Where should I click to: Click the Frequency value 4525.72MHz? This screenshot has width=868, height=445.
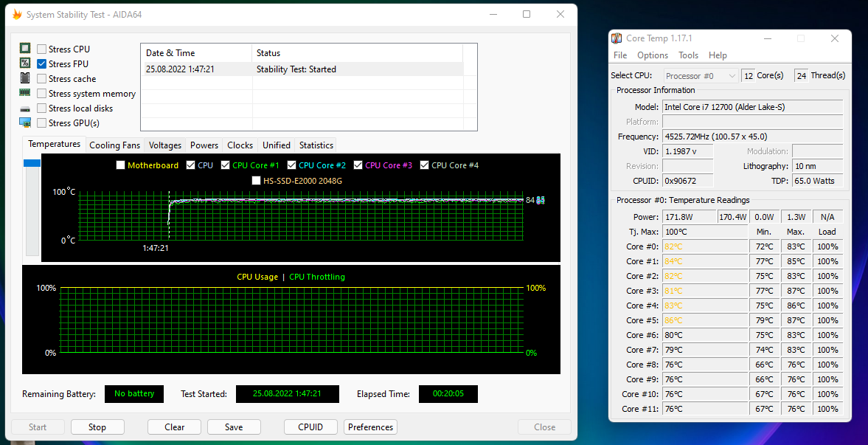(x=752, y=137)
